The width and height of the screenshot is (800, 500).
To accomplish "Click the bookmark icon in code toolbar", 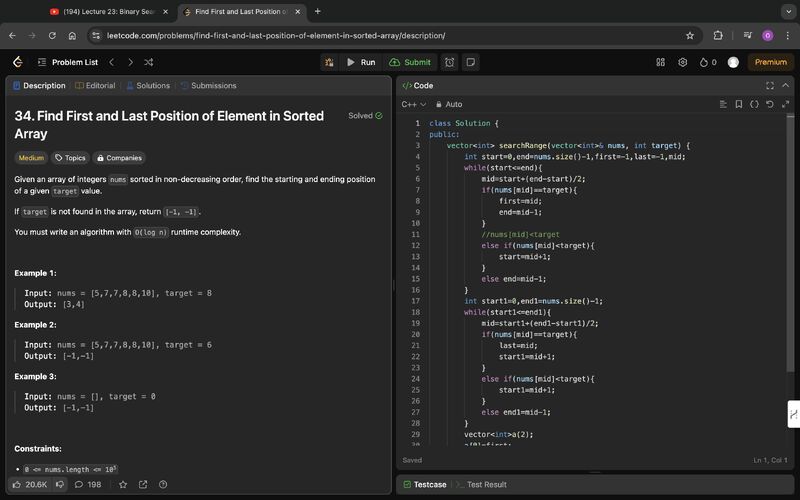I will click(x=739, y=104).
